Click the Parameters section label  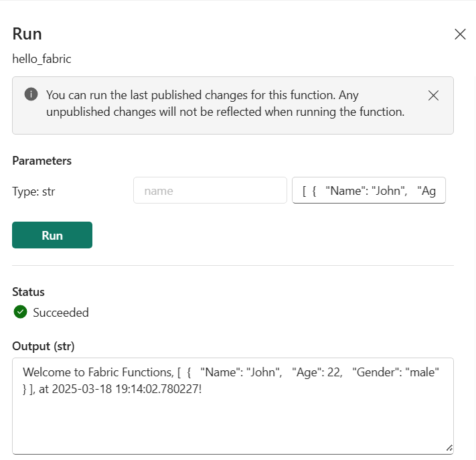point(42,161)
